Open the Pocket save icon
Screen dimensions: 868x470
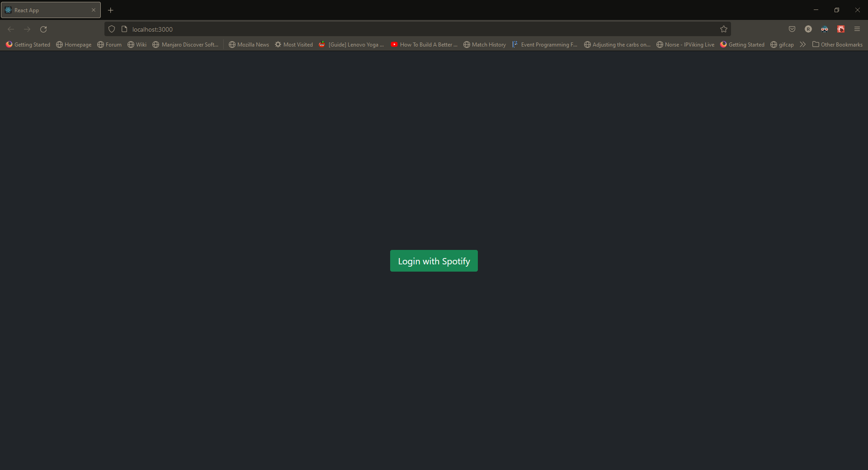tap(792, 29)
